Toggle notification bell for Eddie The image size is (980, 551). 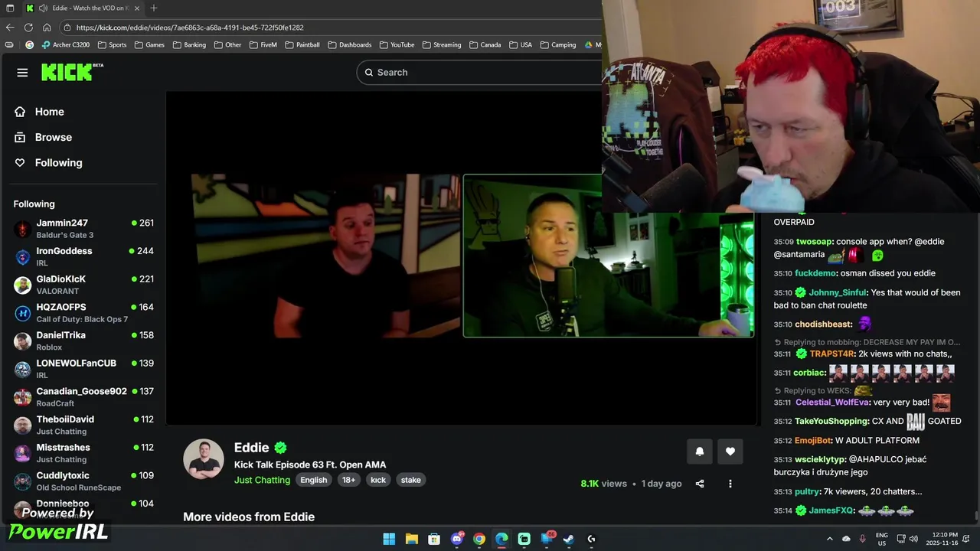pyautogui.click(x=700, y=452)
